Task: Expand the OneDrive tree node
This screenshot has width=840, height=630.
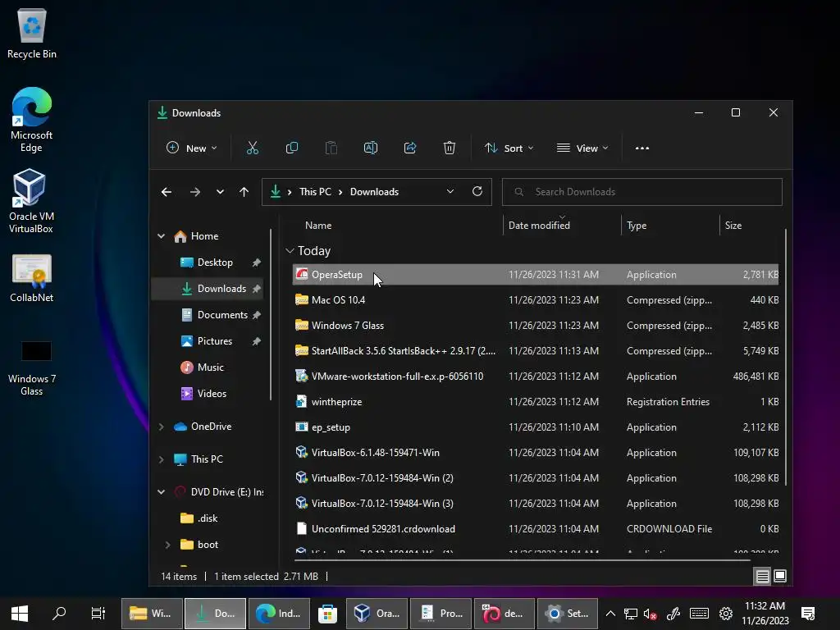Action: pyautogui.click(x=162, y=427)
